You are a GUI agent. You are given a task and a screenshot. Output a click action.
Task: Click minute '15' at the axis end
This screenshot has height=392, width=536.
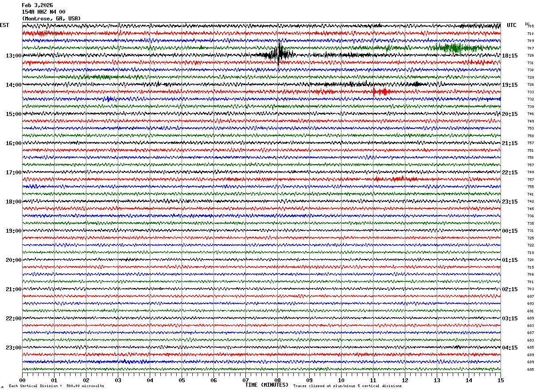click(x=501, y=380)
